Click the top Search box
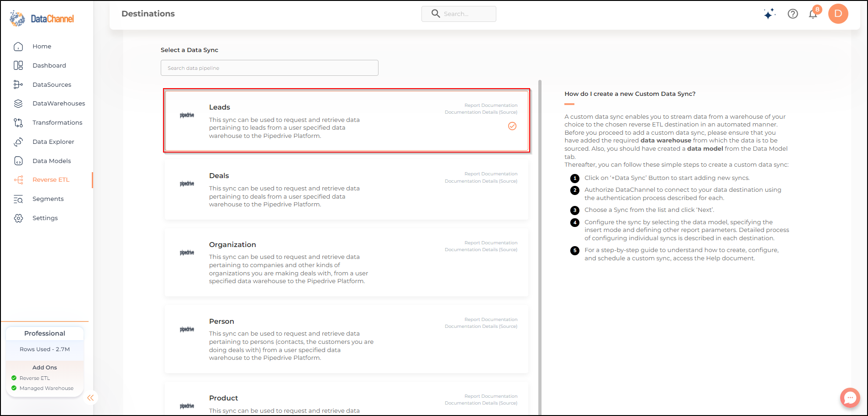This screenshot has height=416, width=868. [458, 14]
